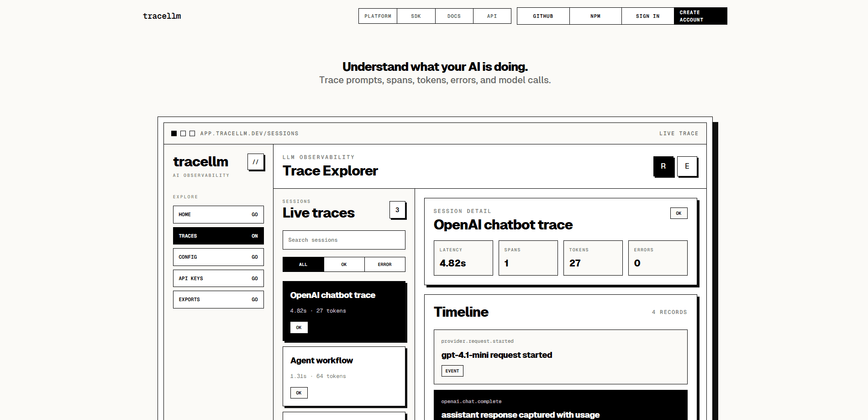
Task: Click the APP.TRACELLM.DEV/SESSIONS address text
Action: click(249, 133)
